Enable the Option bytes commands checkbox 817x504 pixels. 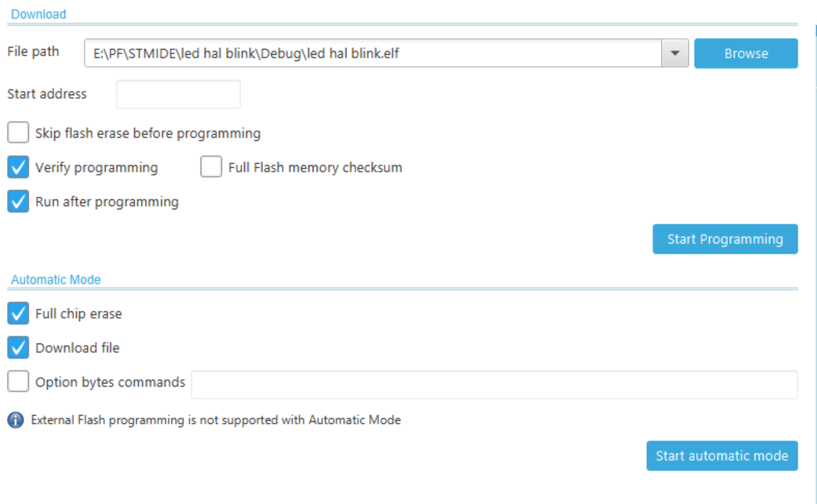click(17, 382)
